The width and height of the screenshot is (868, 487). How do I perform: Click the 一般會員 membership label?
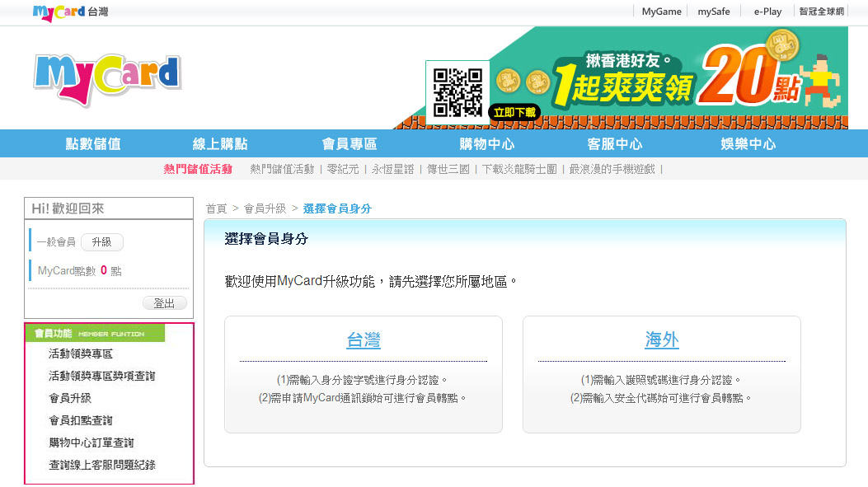pyautogui.click(x=56, y=241)
